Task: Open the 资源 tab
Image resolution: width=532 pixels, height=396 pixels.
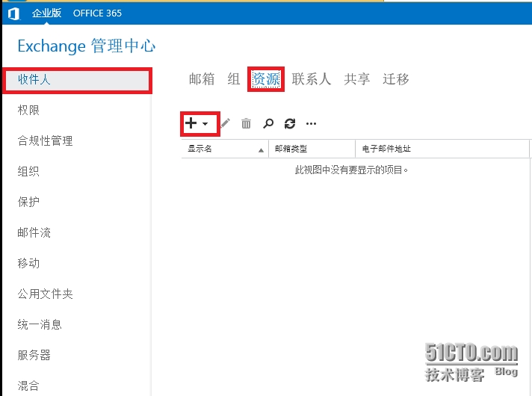Action: 266,79
